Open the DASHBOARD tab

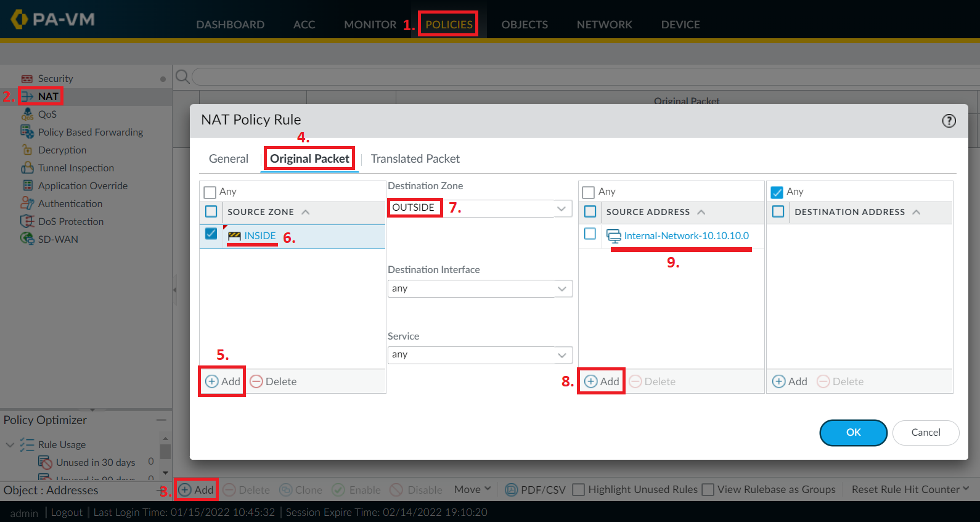tap(231, 25)
